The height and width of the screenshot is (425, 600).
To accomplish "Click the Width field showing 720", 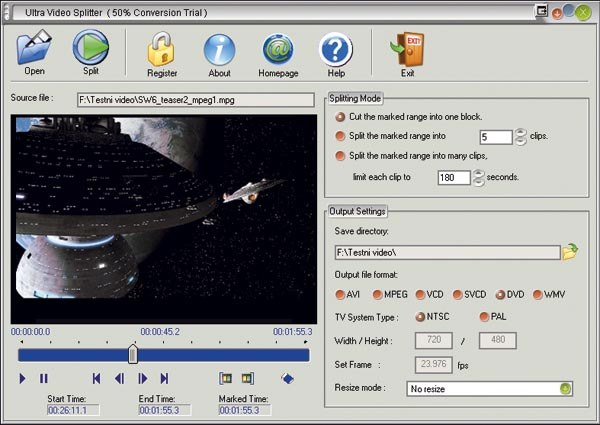I will click(434, 340).
